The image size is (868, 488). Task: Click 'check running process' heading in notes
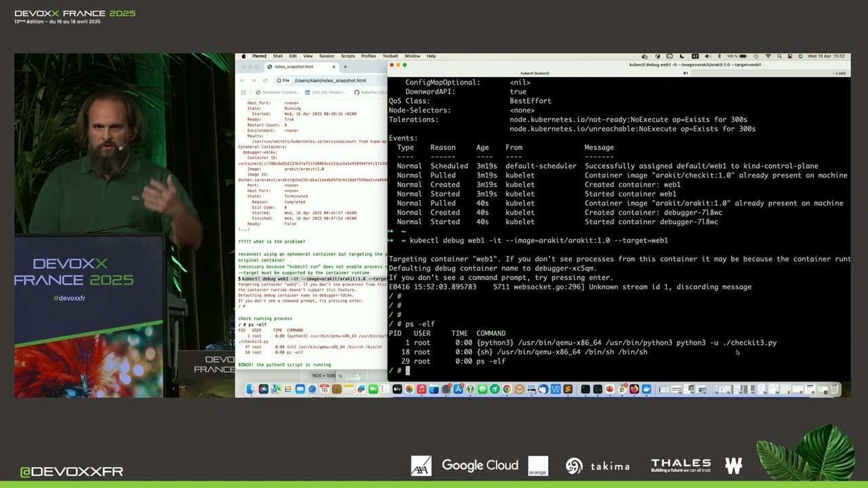click(x=265, y=319)
